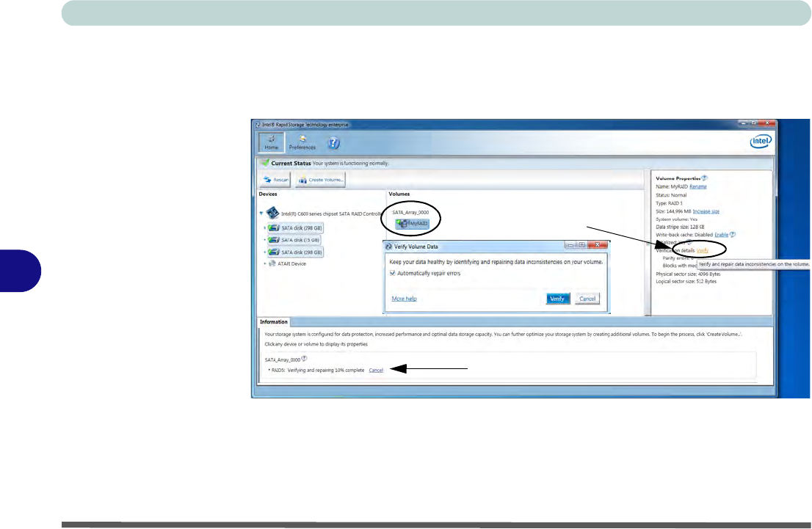This screenshot has height=529, width=812.
Task: Open the Preferences section
Action: 302,142
